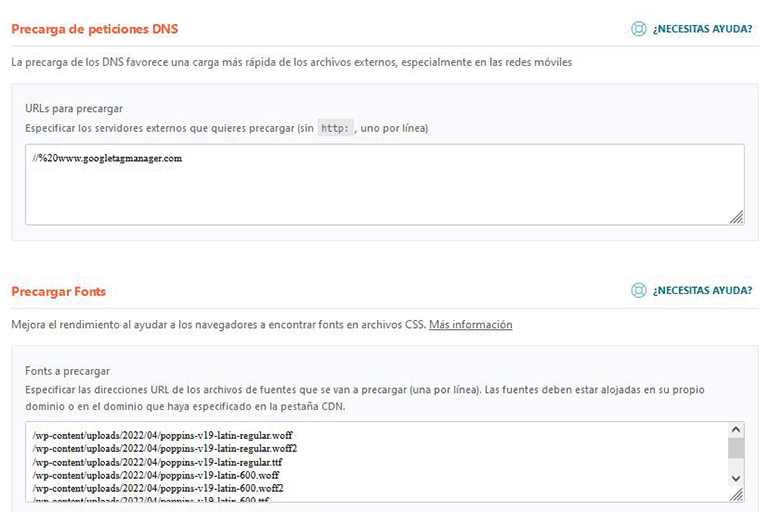
Task: Click the fonts textarea scrollbar thumb
Action: [x=736, y=448]
